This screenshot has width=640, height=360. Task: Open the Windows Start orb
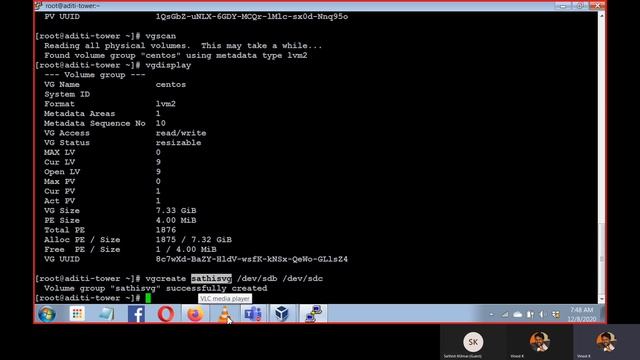[47, 314]
